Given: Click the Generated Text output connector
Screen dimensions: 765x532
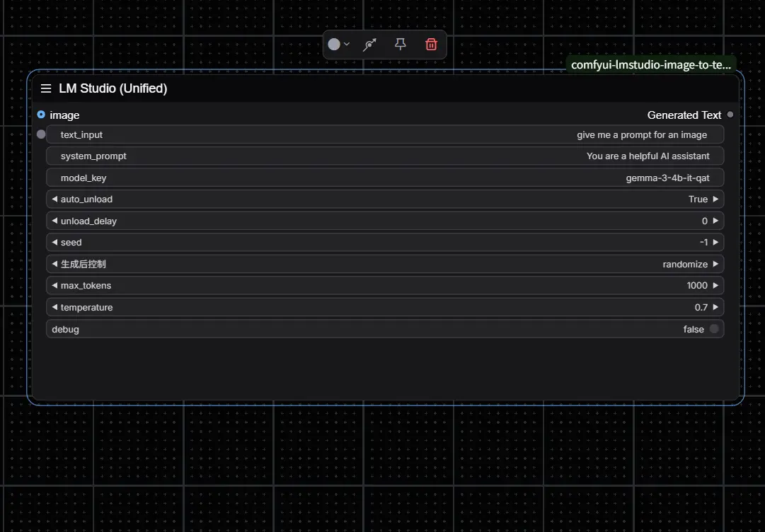Looking at the screenshot, I should [x=730, y=115].
